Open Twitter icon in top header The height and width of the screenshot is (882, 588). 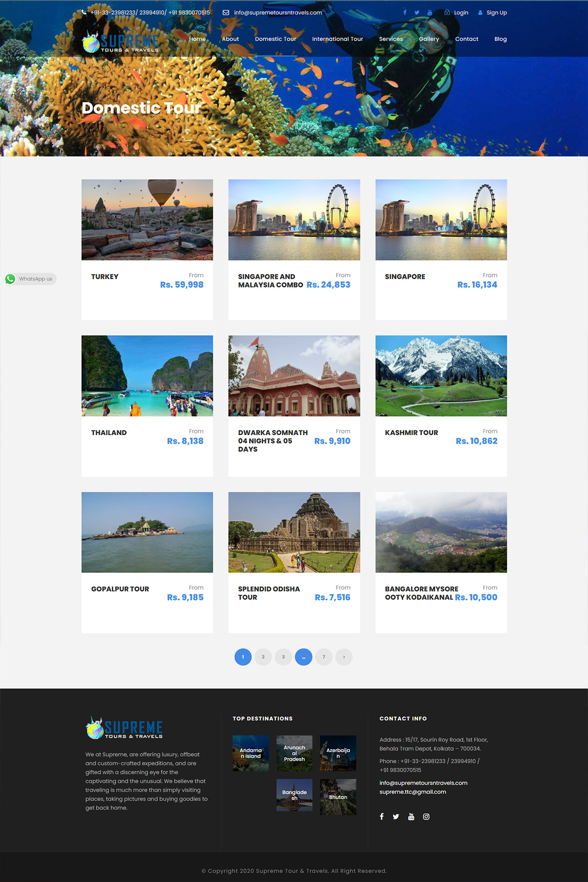(417, 12)
